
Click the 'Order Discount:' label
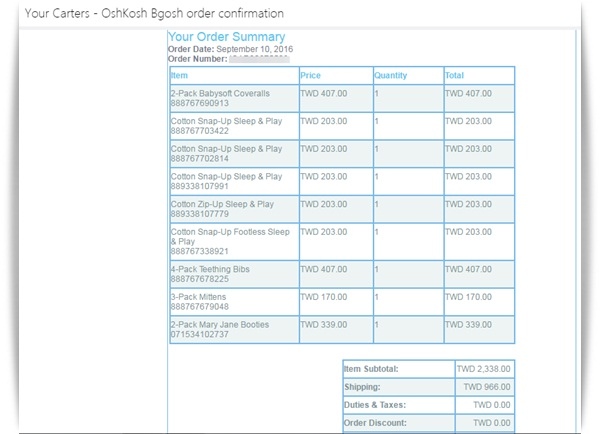[x=375, y=423]
